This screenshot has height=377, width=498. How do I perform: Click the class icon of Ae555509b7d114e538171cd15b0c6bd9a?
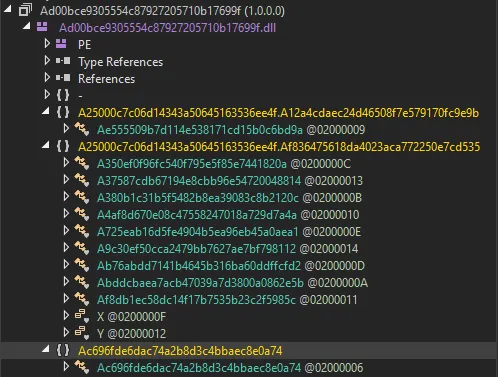[x=82, y=129]
